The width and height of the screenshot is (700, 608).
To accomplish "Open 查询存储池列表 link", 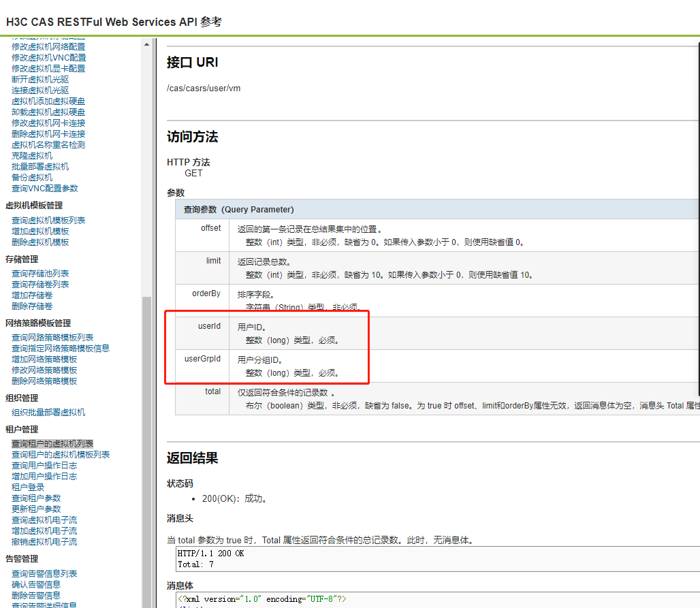I will point(40,274).
